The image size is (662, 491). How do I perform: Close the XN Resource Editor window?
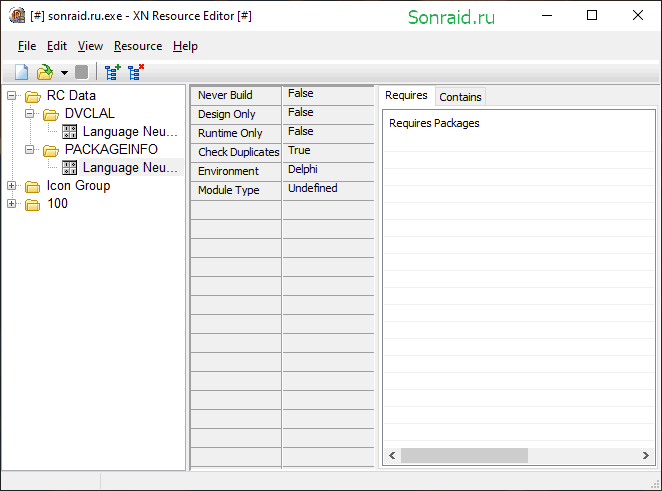638,16
